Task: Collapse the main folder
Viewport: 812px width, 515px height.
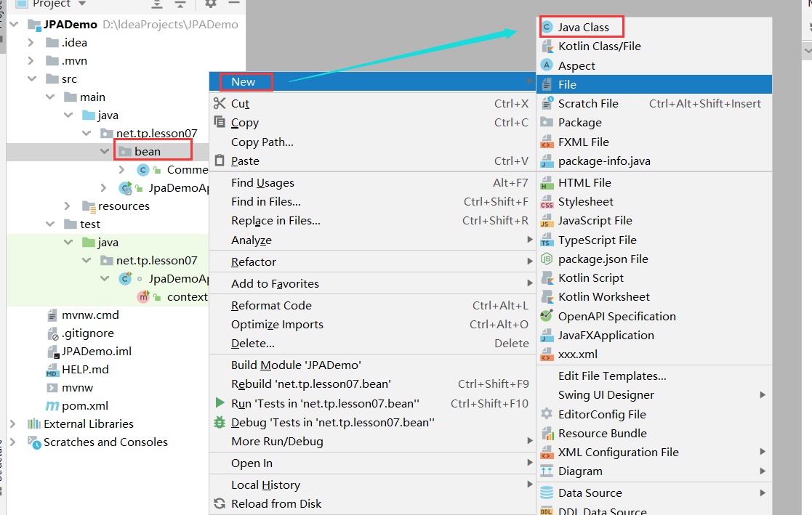Action: tap(50, 97)
